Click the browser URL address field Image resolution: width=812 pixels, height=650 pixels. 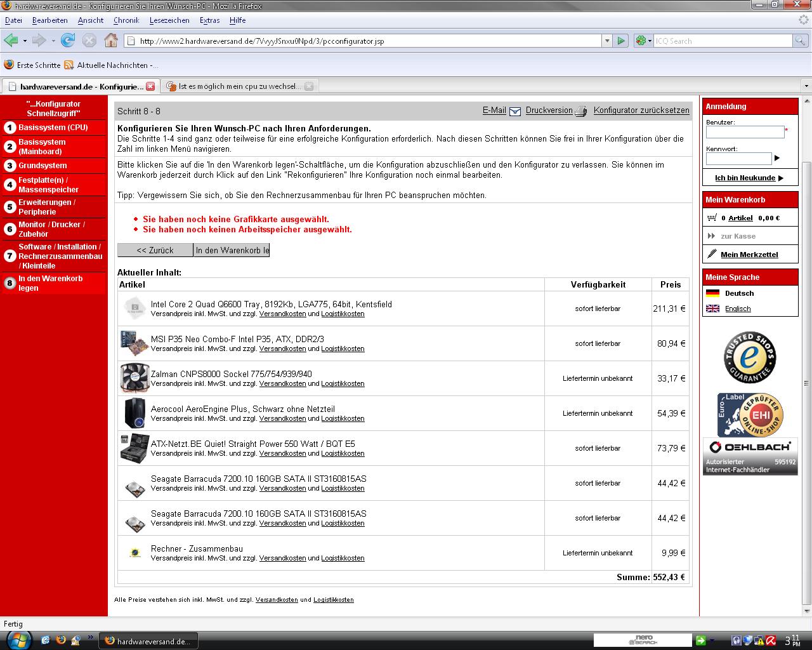[x=362, y=41]
